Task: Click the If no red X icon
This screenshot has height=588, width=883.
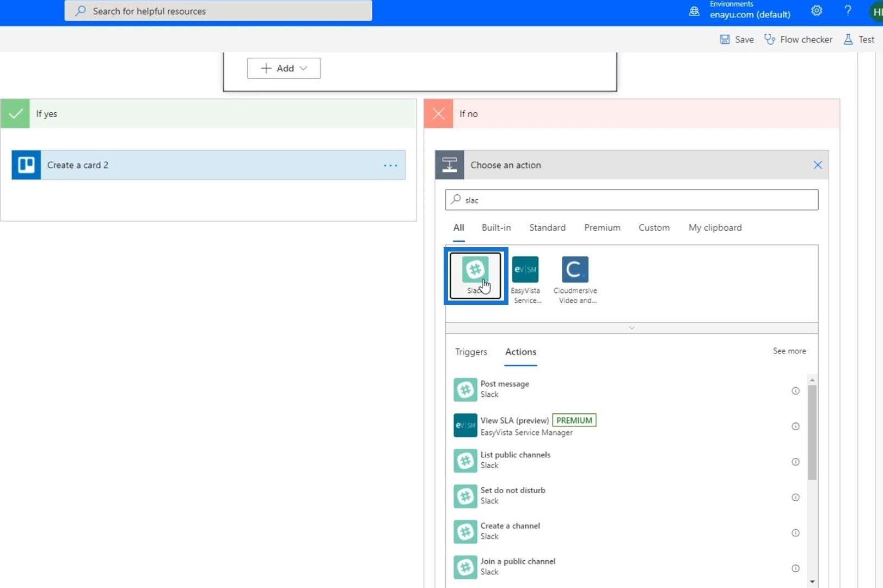Action: click(438, 113)
